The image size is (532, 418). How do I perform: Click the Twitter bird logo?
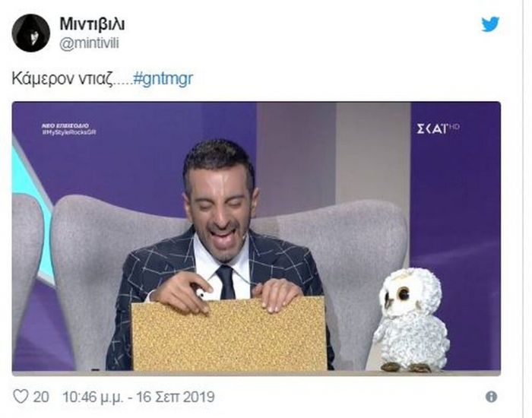click(x=490, y=24)
